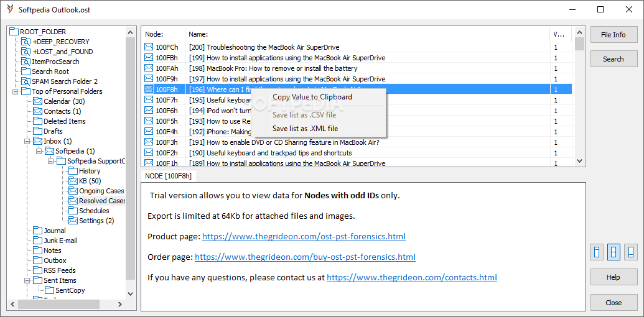Click the folder tree's horizontal scrollbar right arrow
This screenshot has height=317, width=644.
pyautogui.click(x=119, y=305)
